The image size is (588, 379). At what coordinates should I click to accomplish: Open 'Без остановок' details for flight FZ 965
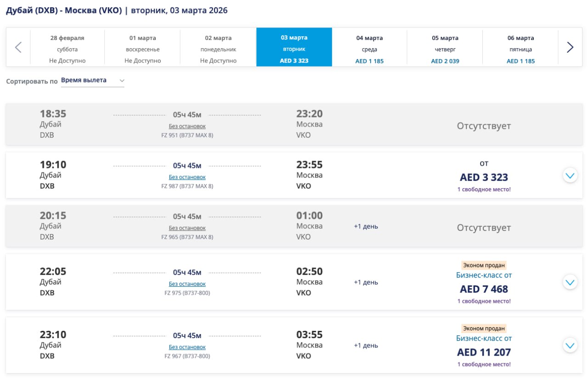(187, 228)
